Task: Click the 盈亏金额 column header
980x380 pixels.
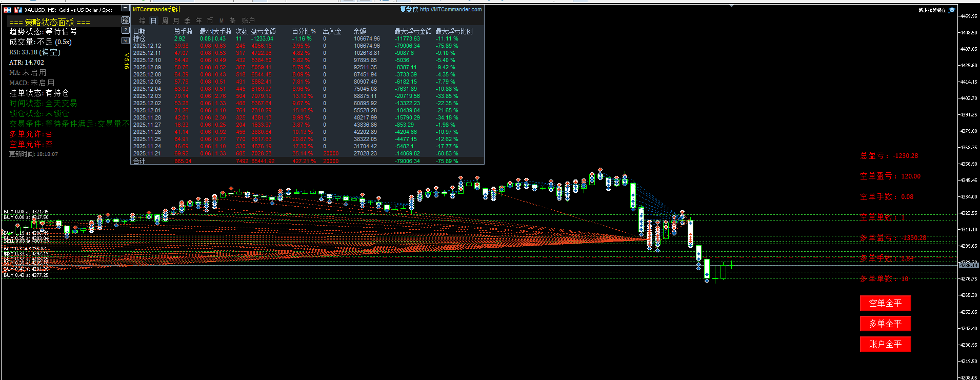Action: click(x=264, y=31)
